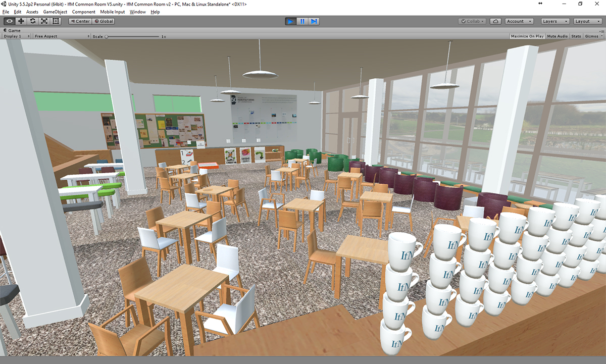This screenshot has width=606, height=364.
Task: Click the 1x scale value label
Action: tap(164, 36)
